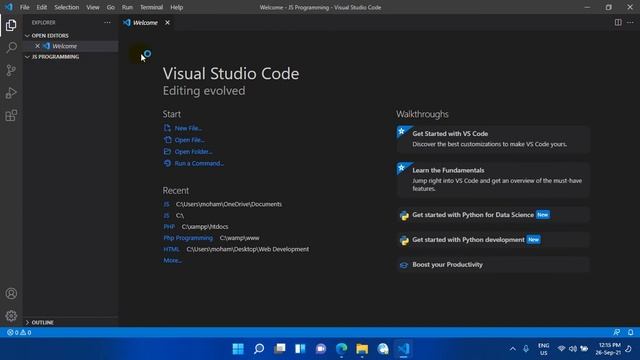Click the Explorer more actions ellipsis

(x=107, y=23)
